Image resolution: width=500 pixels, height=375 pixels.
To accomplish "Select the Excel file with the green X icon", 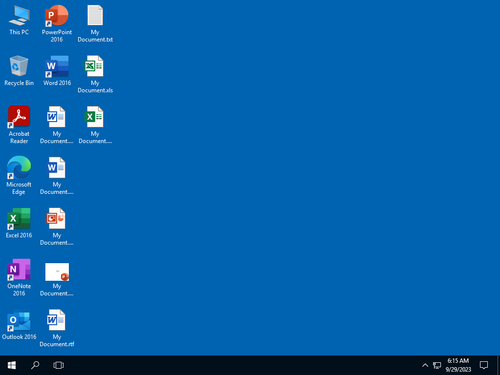I will [x=95, y=125].
